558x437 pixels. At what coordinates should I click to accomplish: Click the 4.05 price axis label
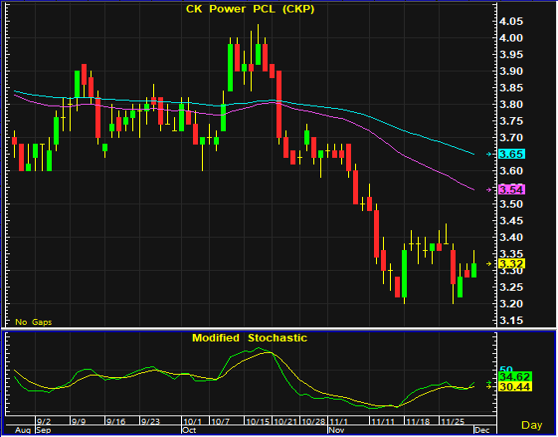[x=511, y=22]
